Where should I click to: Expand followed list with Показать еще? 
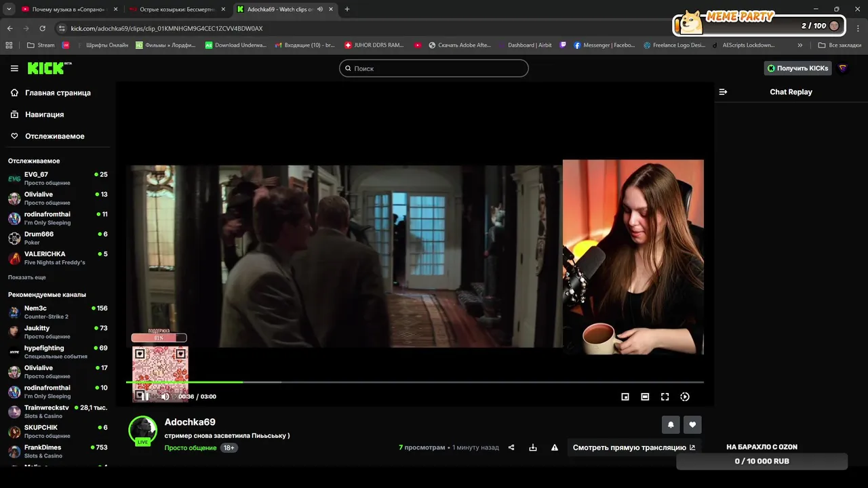pyautogui.click(x=27, y=277)
